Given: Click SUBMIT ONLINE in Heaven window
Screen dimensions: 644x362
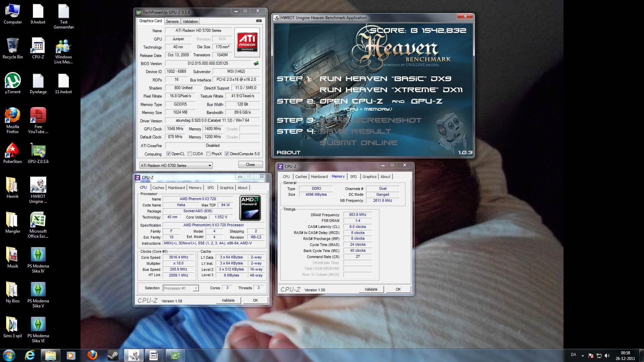Looking at the screenshot, I should (359, 143).
